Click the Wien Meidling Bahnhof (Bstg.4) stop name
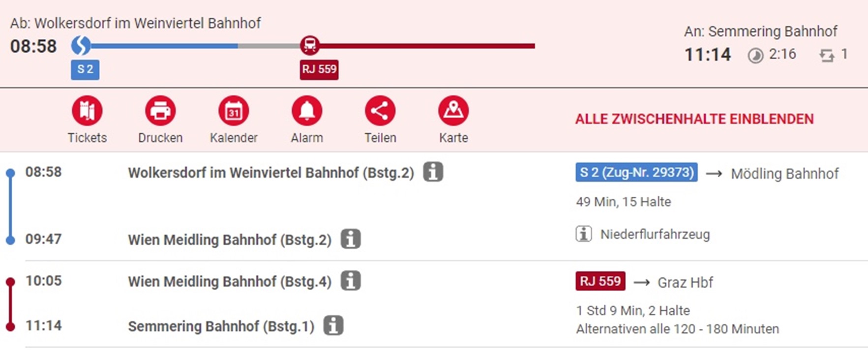 click(x=230, y=282)
